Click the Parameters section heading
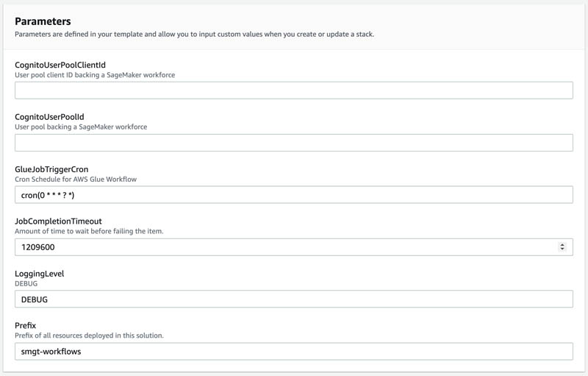This screenshot has width=588, height=376. click(x=43, y=21)
